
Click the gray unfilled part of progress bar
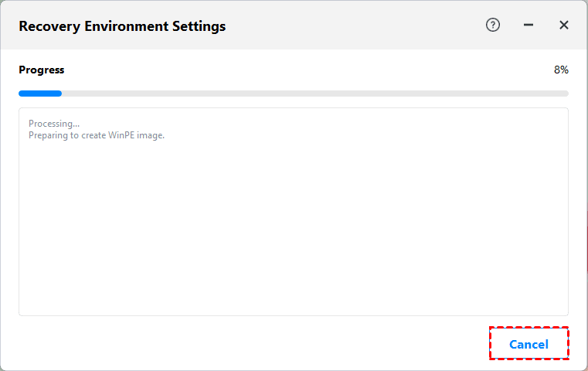click(x=309, y=94)
